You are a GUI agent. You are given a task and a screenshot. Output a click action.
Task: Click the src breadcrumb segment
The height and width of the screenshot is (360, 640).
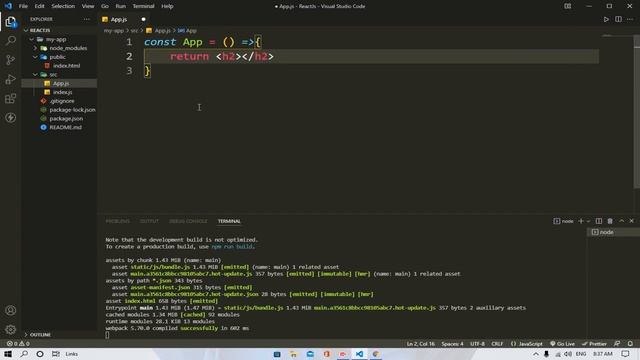pos(134,31)
